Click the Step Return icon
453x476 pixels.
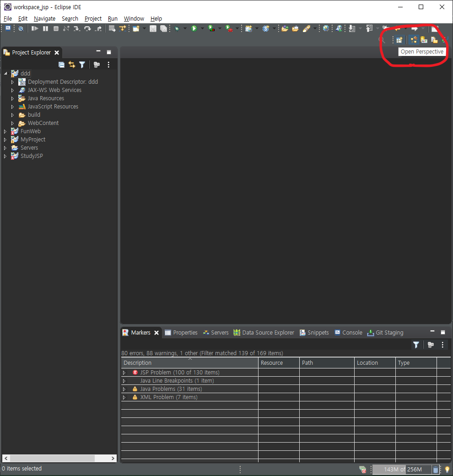pyautogui.click(x=98, y=28)
